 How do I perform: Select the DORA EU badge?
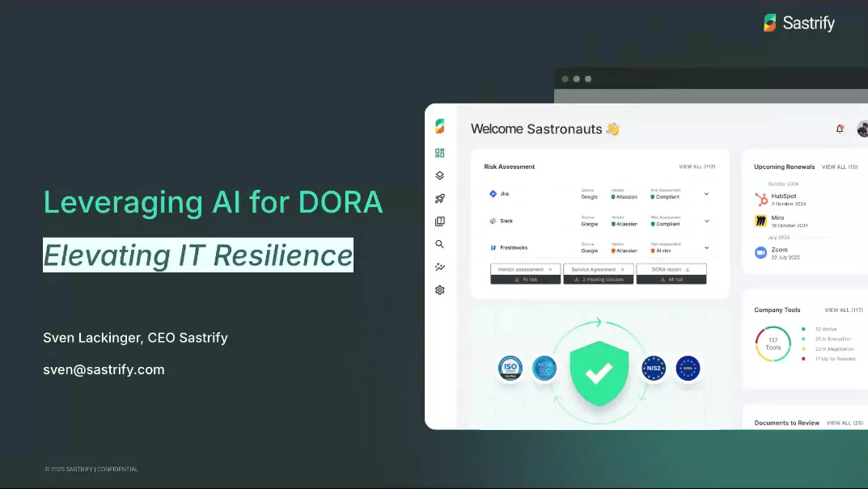coord(688,368)
